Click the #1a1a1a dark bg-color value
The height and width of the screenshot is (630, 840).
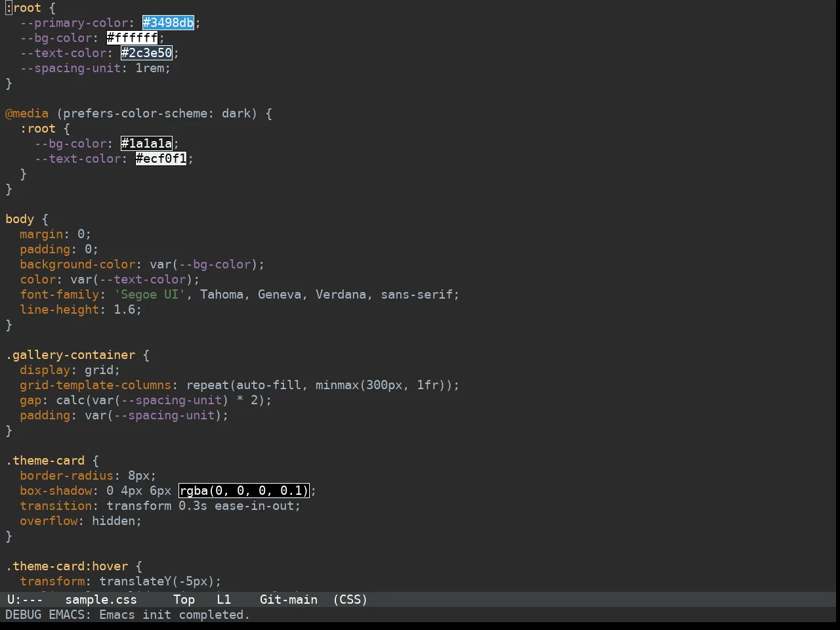tap(146, 144)
